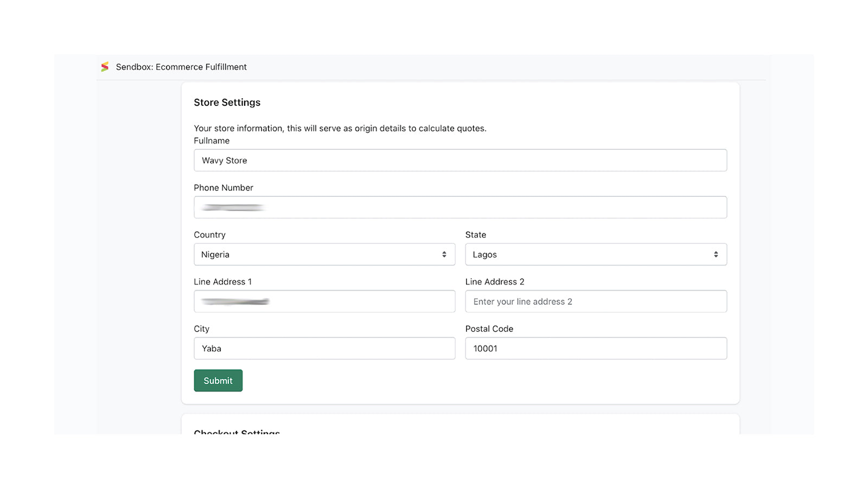Click the Sendbox logo icon
This screenshot has height=488, width=868.
click(105, 67)
